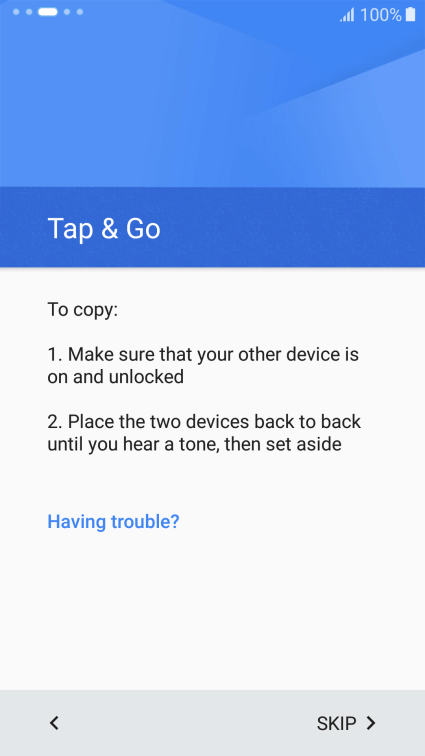The height and width of the screenshot is (756, 425).
Task: Select the last setup progress dot
Action: [80, 12]
